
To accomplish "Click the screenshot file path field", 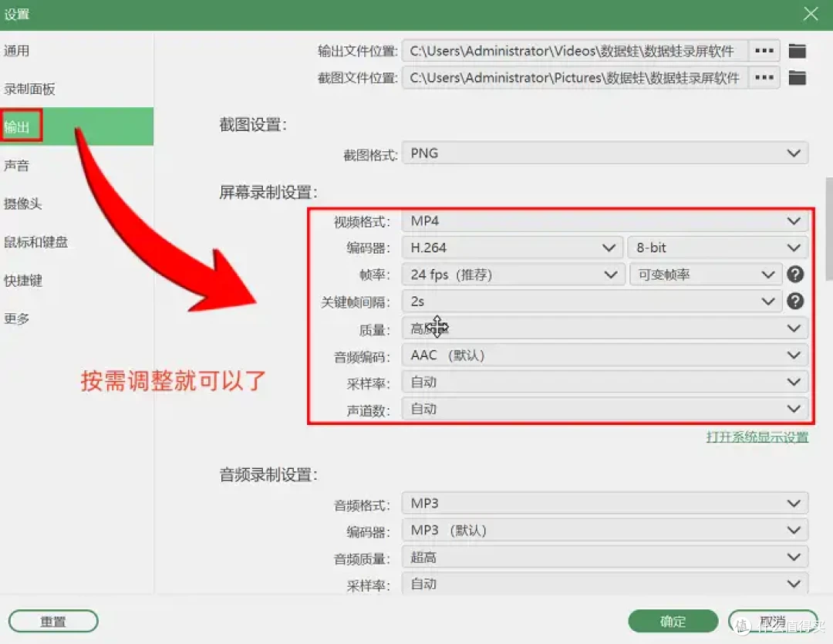I will 575,77.
